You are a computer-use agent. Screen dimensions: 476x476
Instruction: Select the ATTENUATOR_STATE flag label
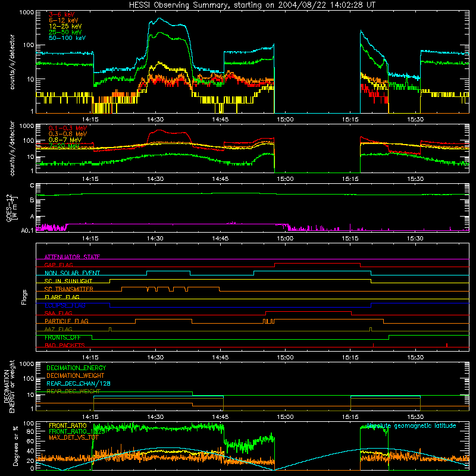[x=72, y=257]
